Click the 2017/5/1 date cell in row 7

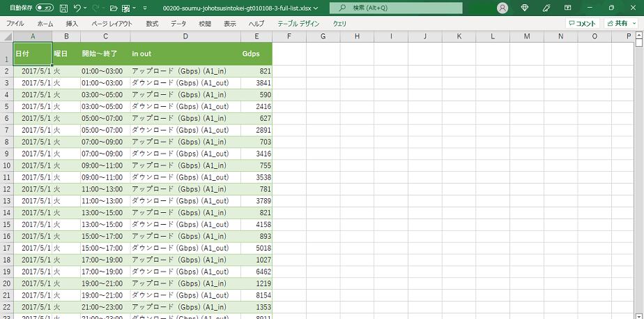point(33,131)
